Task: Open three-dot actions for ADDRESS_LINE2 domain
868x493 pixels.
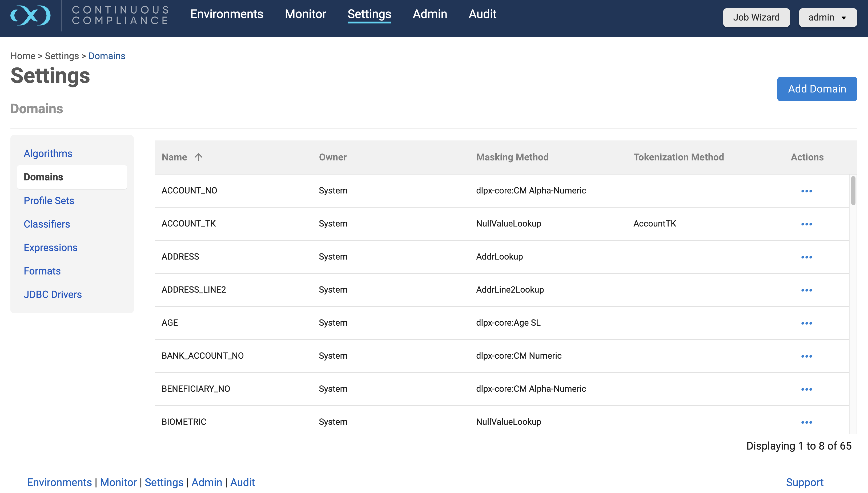Action: point(806,290)
